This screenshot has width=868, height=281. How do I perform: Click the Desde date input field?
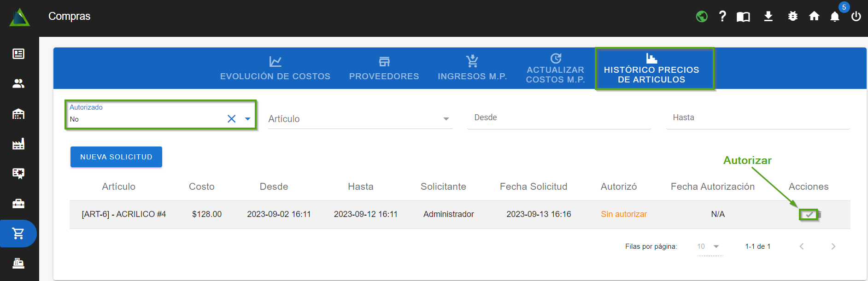[558, 118]
